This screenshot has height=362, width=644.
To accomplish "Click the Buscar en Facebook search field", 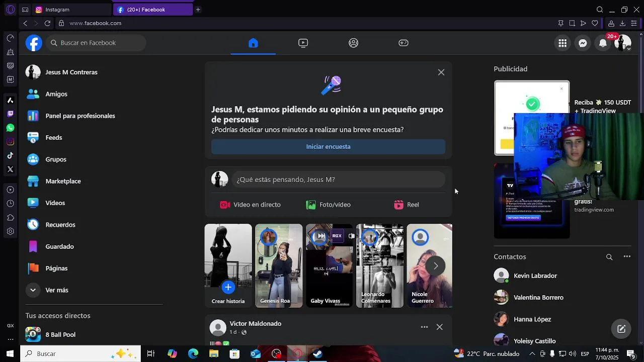I will tap(96, 43).
